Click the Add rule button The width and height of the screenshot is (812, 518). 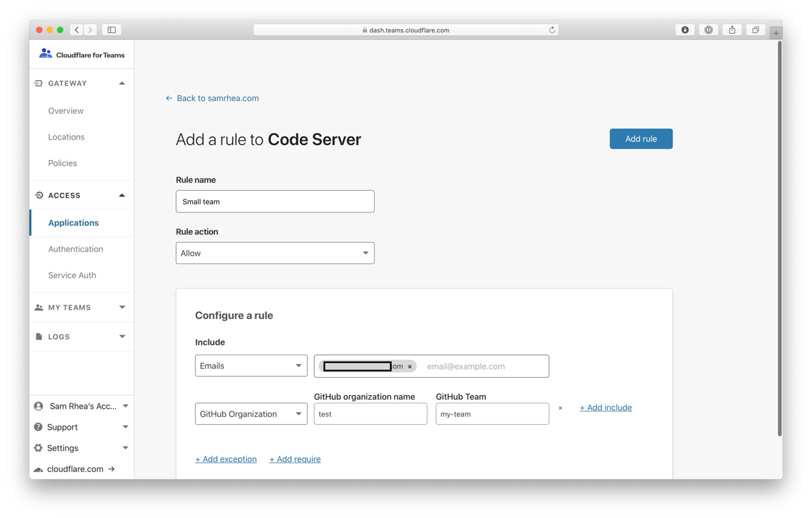[x=641, y=139]
